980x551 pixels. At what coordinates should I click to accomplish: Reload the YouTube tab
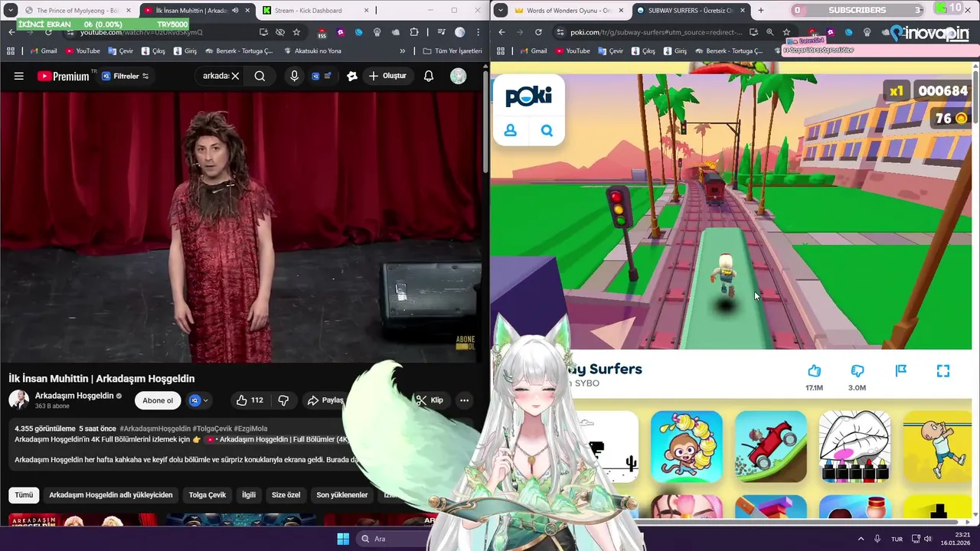coord(48,32)
